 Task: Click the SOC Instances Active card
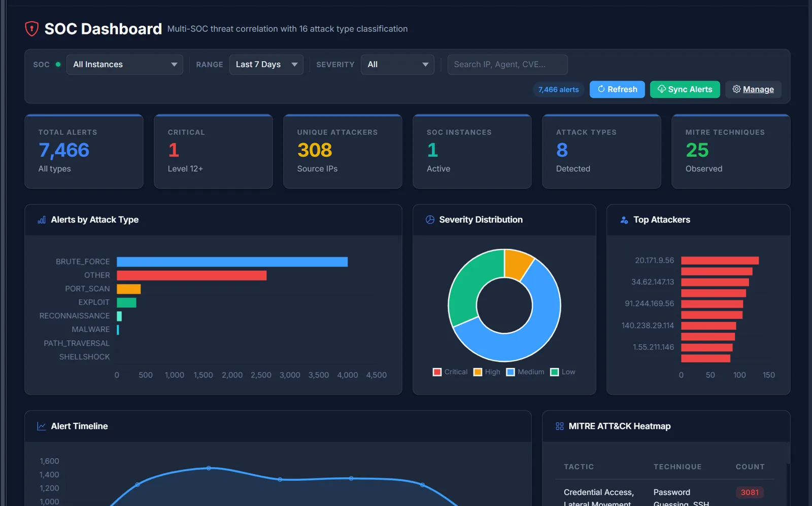pos(472,152)
